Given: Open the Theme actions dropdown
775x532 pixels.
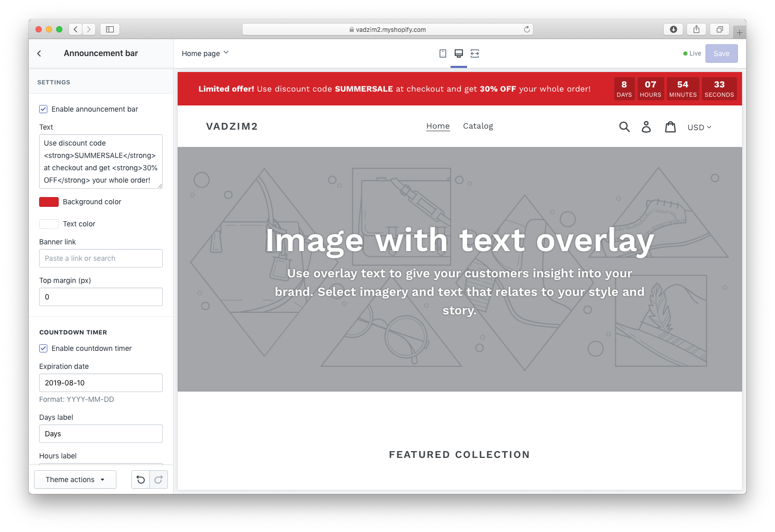Looking at the screenshot, I should [75, 480].
